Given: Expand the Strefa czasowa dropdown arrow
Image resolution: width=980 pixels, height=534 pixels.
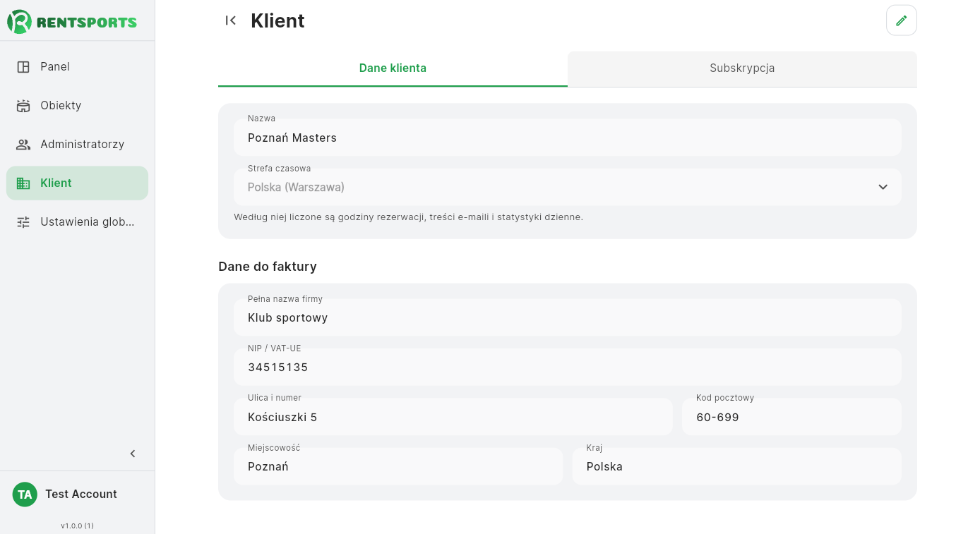Looking at the screenshot, I should [x=883, y=187].
